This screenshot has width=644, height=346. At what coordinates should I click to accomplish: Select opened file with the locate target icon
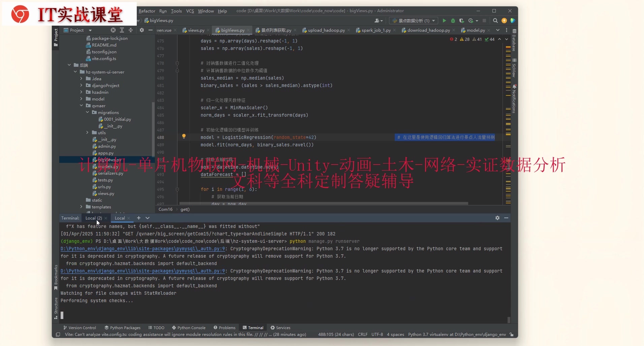pyautogui.click(x=113, y=30)
